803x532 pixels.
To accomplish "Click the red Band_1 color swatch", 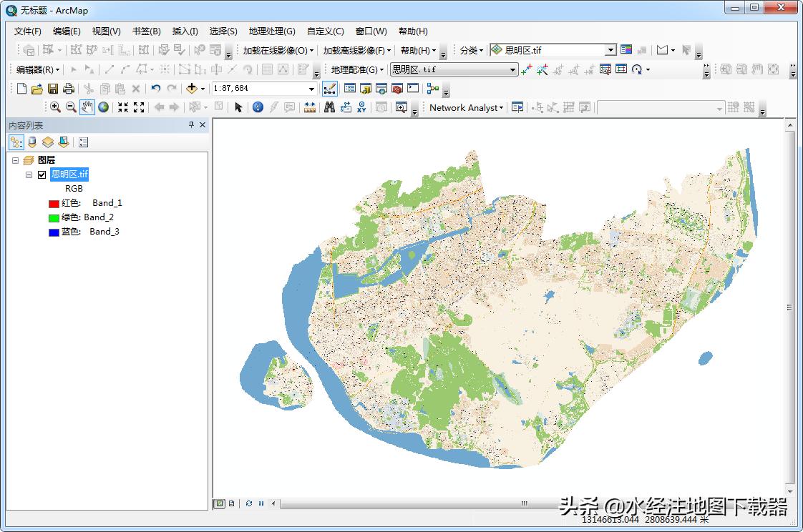I will (x=54, y=204).
